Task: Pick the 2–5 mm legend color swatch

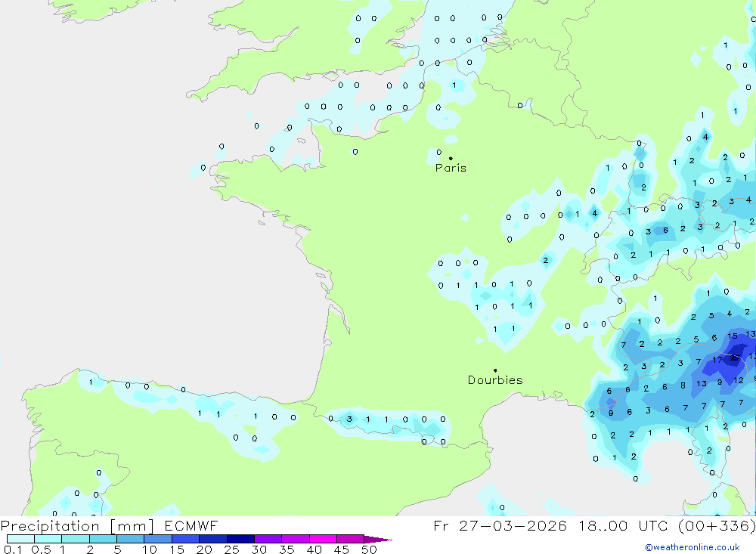Action: 103,539
